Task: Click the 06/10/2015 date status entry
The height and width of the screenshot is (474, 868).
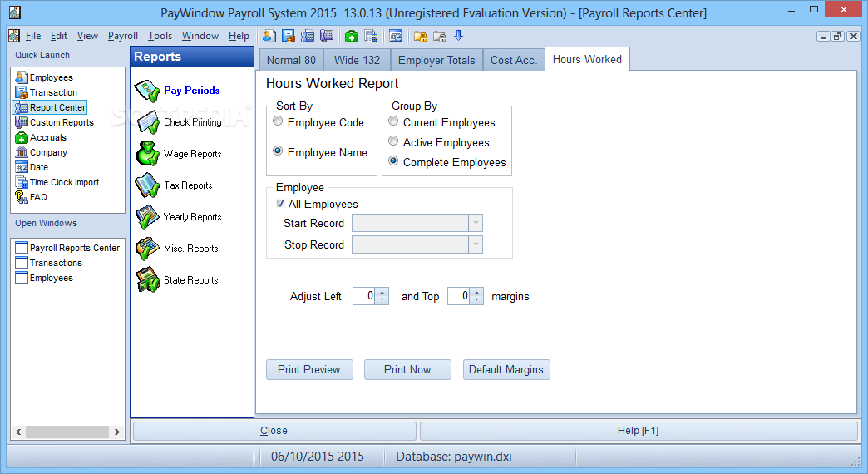Action: point(318,457)
